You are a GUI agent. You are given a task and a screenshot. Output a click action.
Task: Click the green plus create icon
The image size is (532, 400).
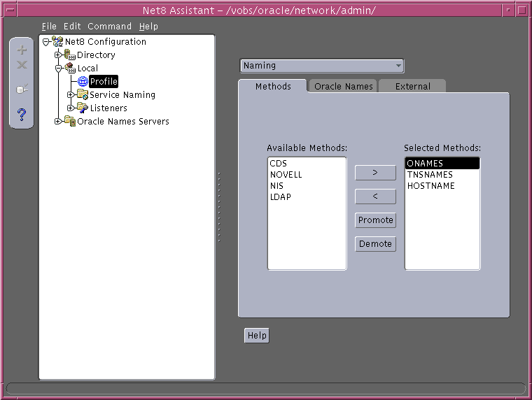tap(22, 50)
